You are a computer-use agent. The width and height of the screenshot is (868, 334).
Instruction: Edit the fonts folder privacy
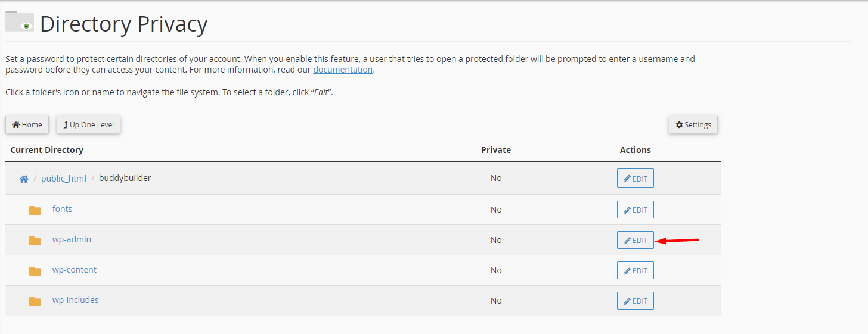635,210
